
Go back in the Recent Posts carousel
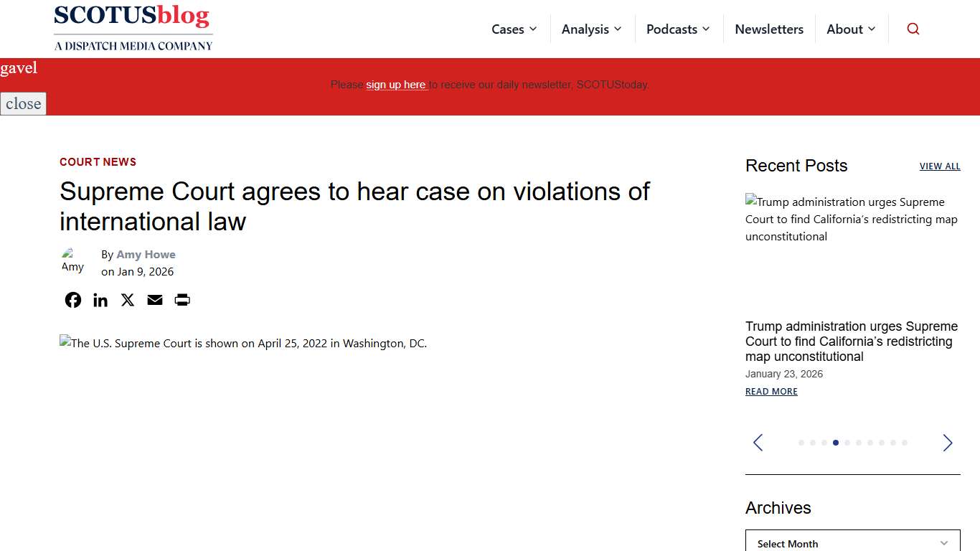click(x=758, y=443)
